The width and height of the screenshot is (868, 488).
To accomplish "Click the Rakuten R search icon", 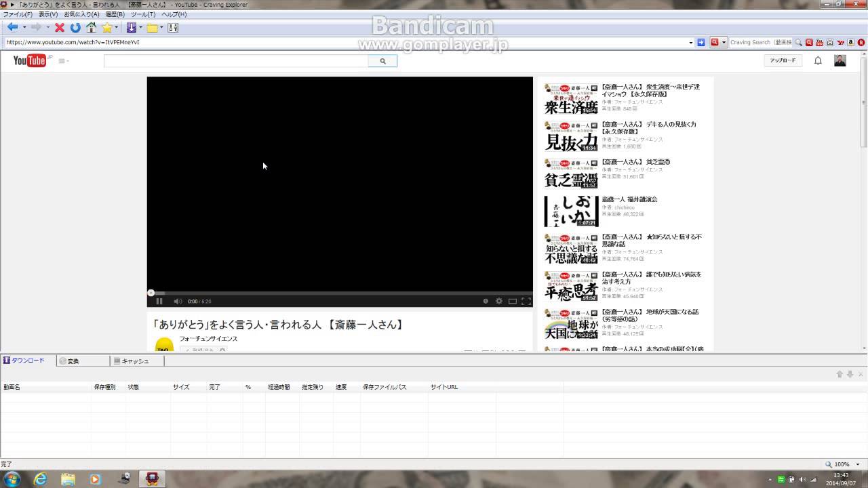I will click(861, 42).
